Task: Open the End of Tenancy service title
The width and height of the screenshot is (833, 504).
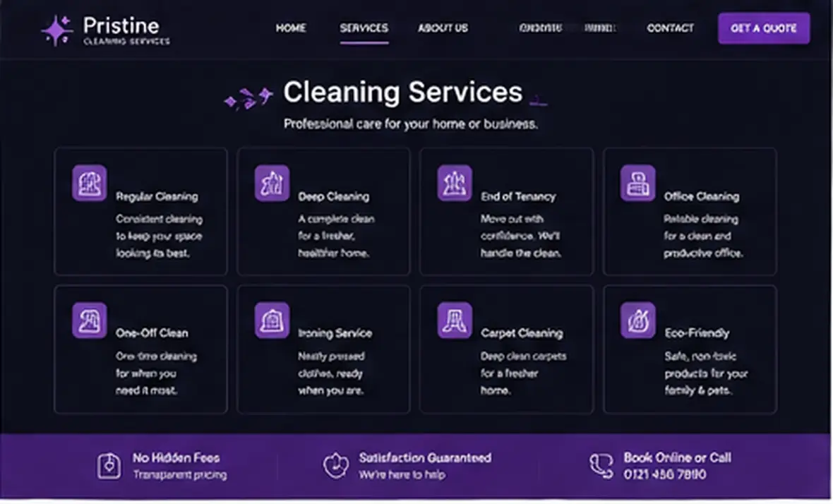Action: (x=518, y=196)
